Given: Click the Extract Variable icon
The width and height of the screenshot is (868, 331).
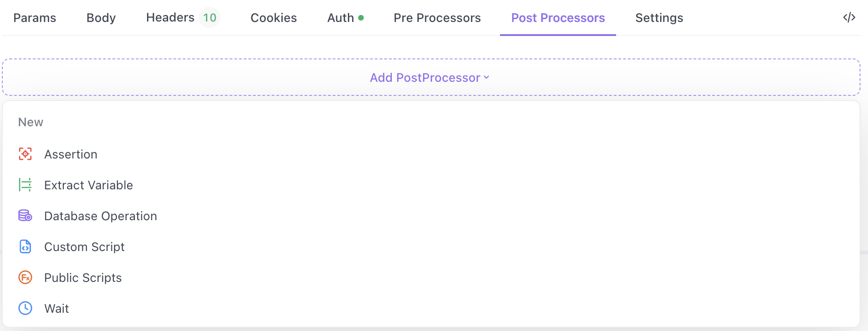Looking at the screenshot, I should coord(25,185).
